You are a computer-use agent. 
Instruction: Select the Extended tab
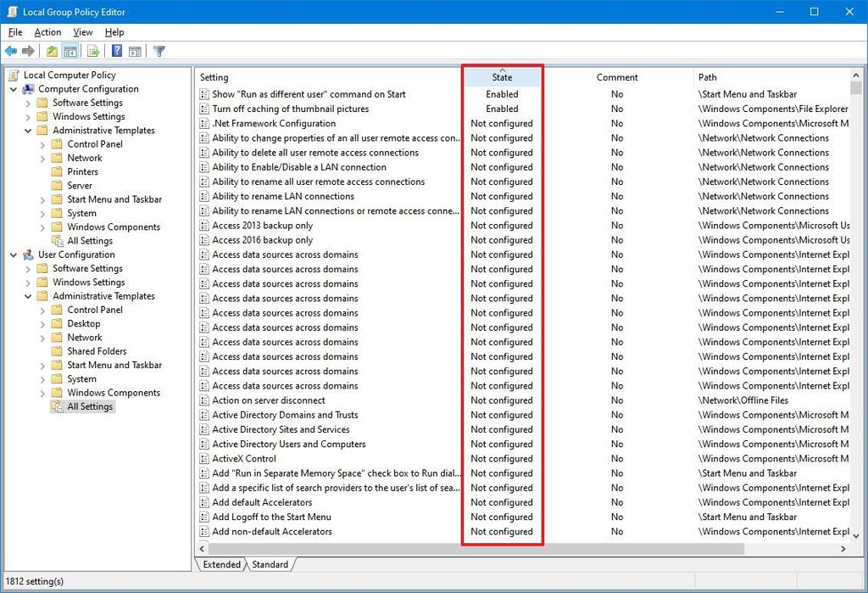coord(220,564)
